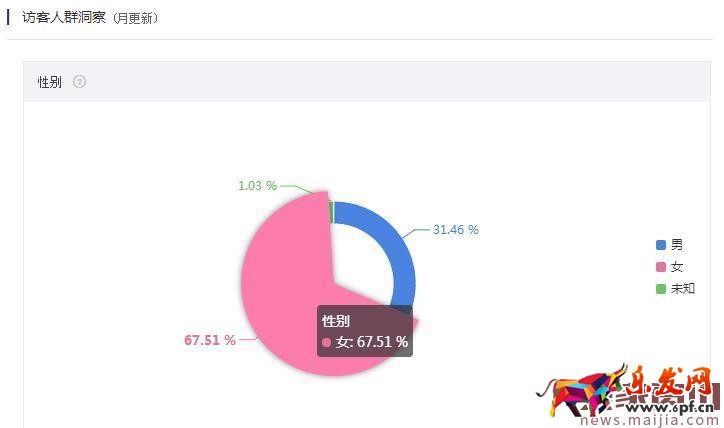Click the 访客人群洞察 section heading

(x=61, y=18)
